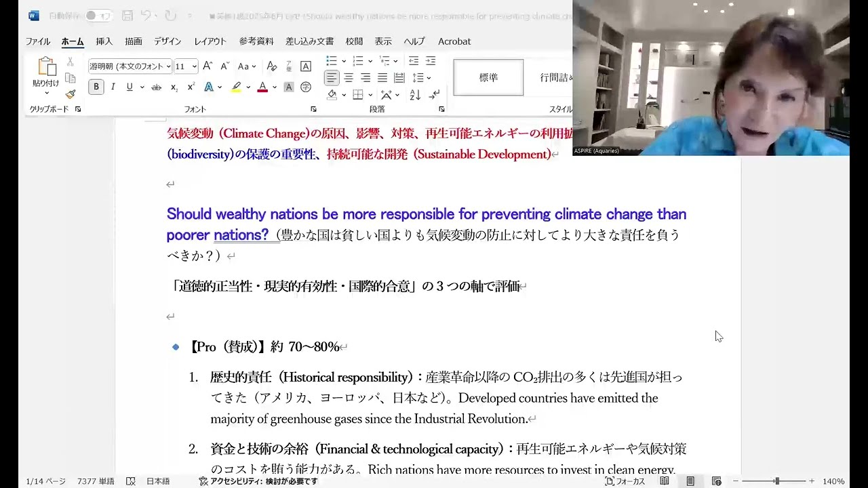Apply Subscript formatting
The height and width of the screenshot is (488, 868).
point(174,87)
